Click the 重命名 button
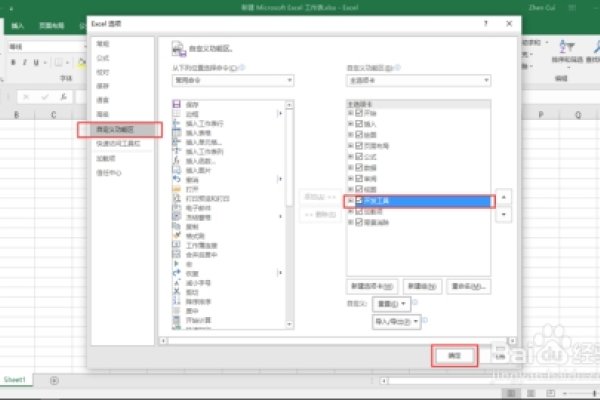The height and width of the screenshot is (400, 600). (468, 286)
